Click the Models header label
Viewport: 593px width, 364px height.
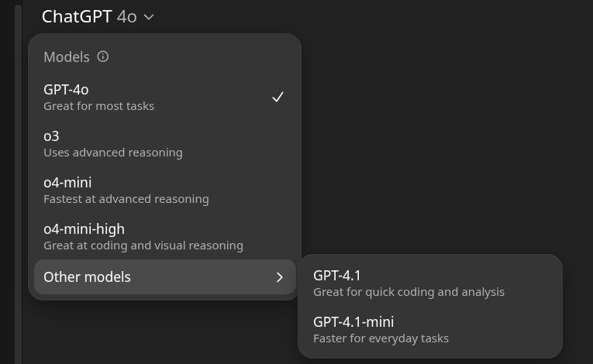coord(67,57)
